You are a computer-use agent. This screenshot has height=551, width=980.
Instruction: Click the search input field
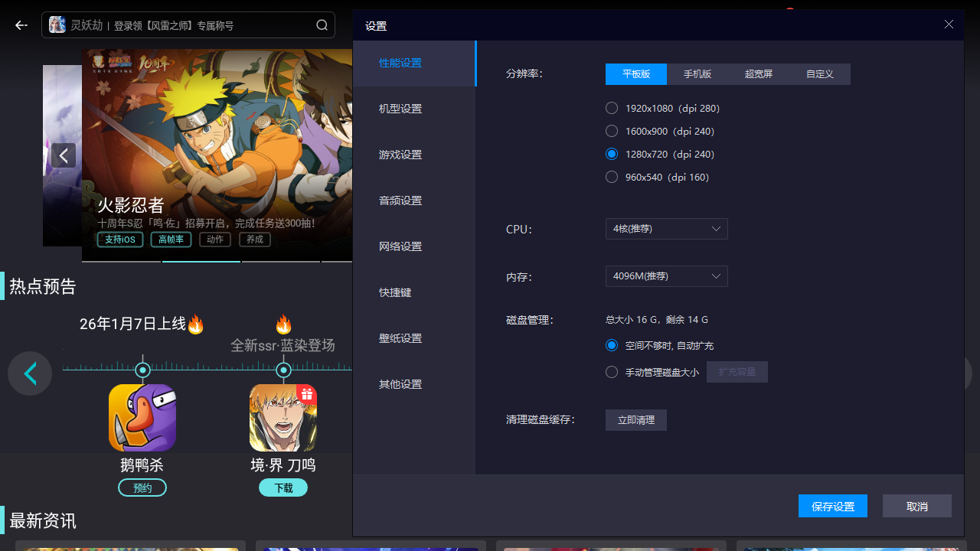pyautogui.click(x=188, y=25)
